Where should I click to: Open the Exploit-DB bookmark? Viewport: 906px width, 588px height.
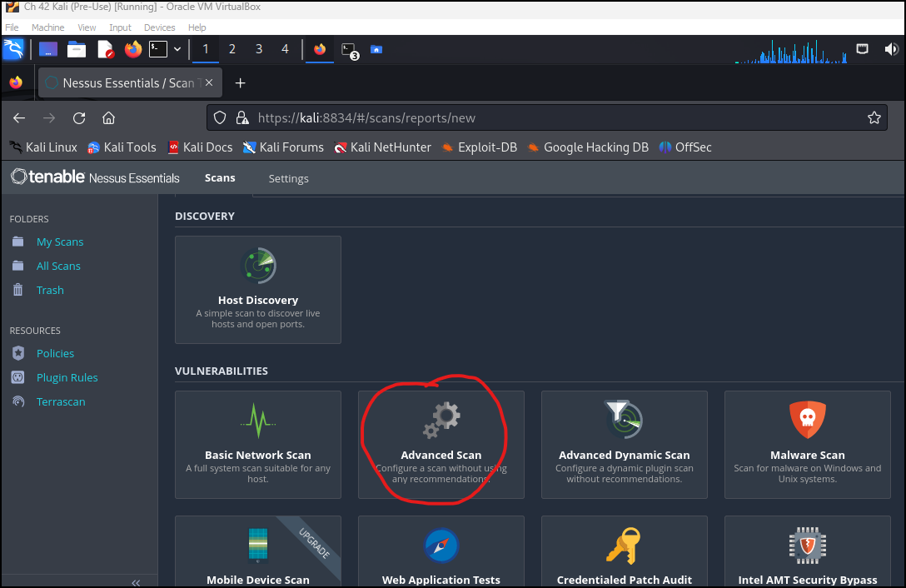(480, 147)
